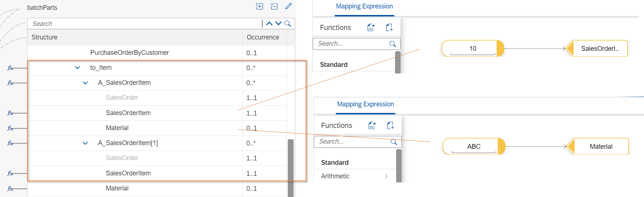The height and width of the screenshot is (197, 644).
Task: Click the batchParts panel title
Action: pyautogui.click(x=42, y=8)
